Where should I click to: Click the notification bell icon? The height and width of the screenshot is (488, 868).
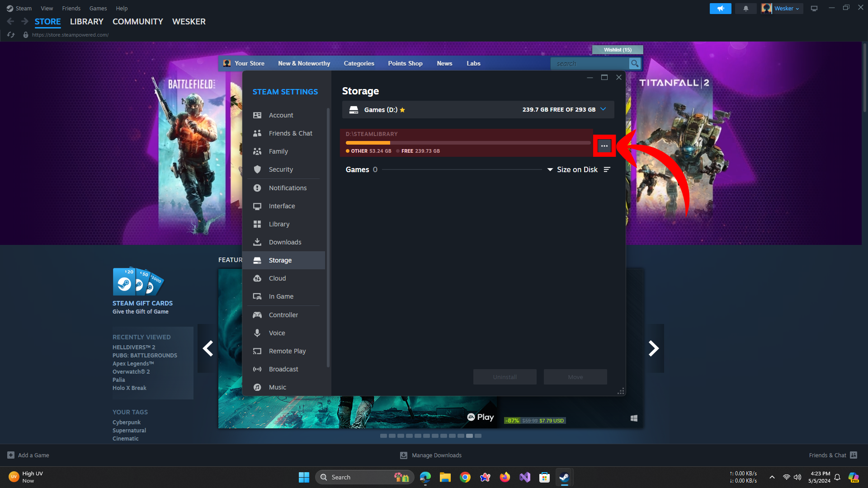click(745, 9)
